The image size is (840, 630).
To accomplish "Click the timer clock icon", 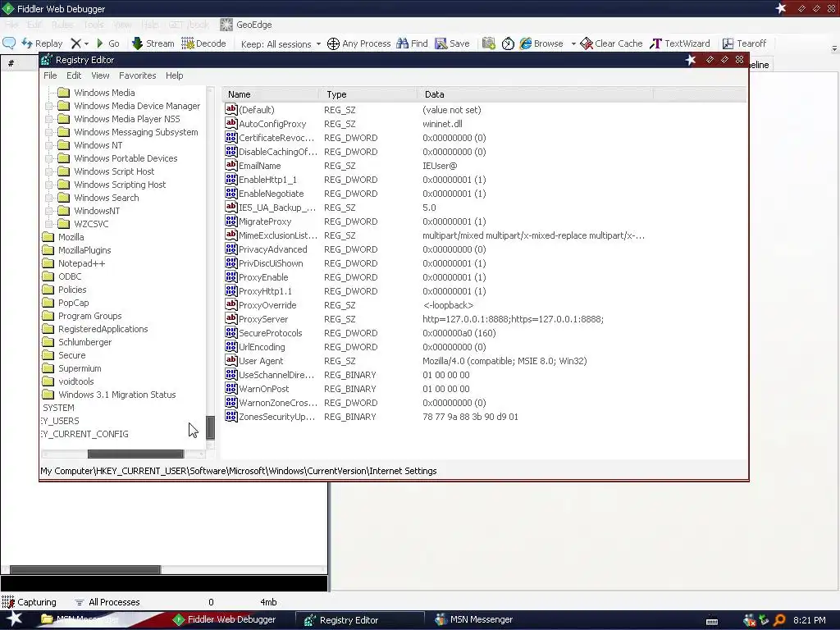I will 508,43.
